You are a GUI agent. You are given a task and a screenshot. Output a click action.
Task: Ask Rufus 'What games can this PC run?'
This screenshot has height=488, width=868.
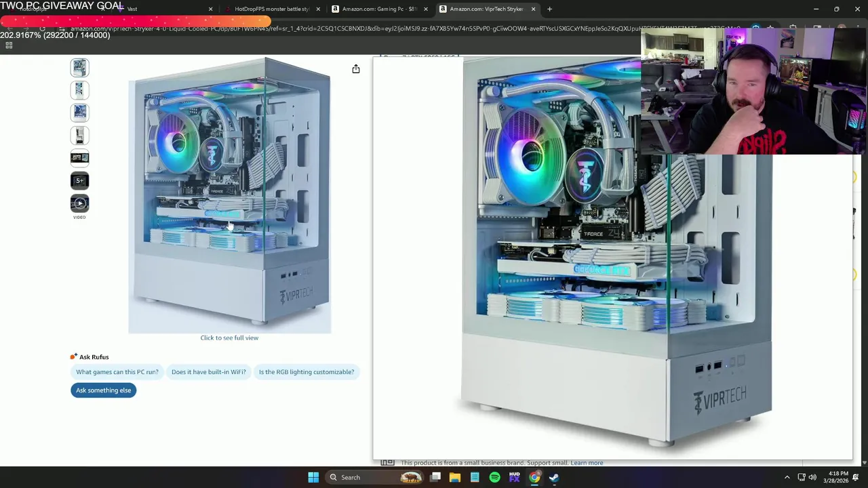pyautogui.click(x=117, y=371)
